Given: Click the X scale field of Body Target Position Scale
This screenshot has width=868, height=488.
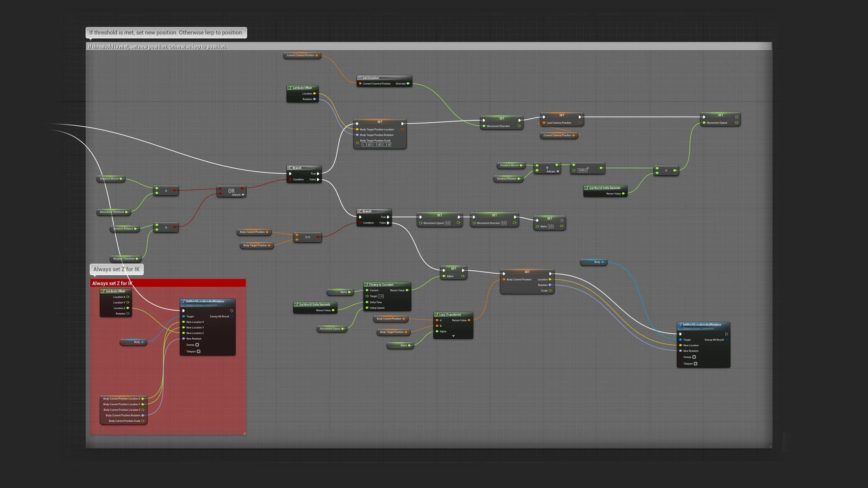Looking at the screenshot, I should click(366, 145).
